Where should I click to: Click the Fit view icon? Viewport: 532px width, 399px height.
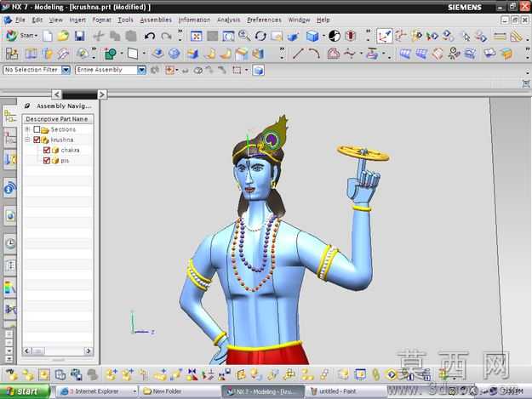(196, 36)
